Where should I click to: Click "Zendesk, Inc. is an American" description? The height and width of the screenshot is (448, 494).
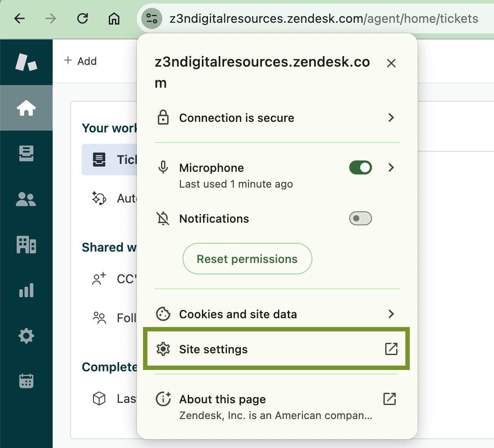click(x=276, y=415)
